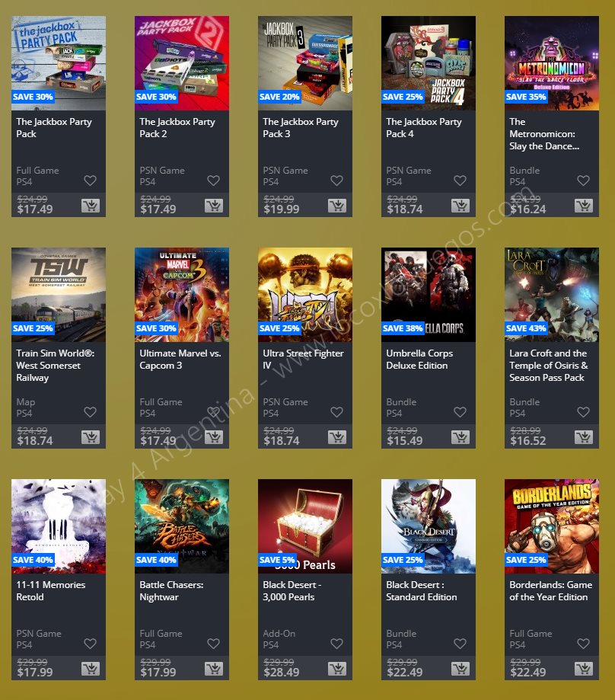Add The Jackbox Party Pack to cart
Image resolution: width=615 pixels, height=700 pixels.
(x=91, y=206)
